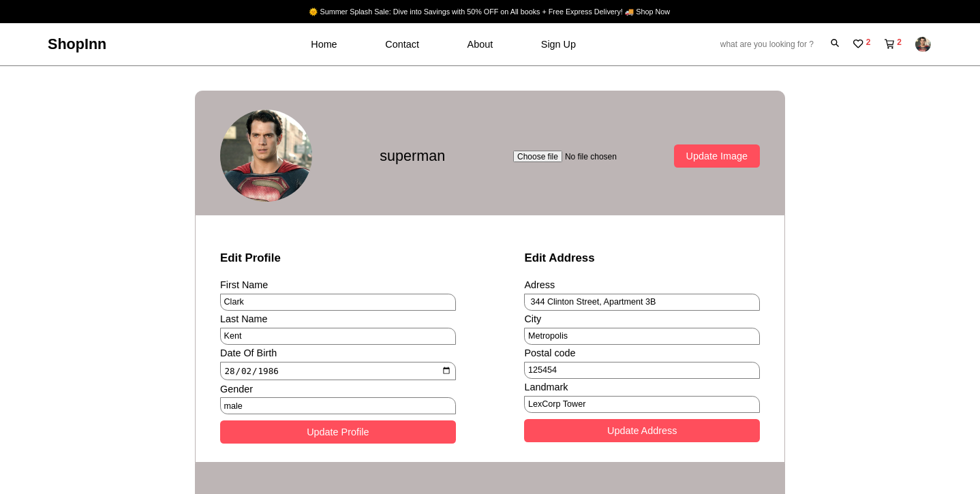Click the wishlist count badge 2

pyautogui.click(x=868, y=42)
